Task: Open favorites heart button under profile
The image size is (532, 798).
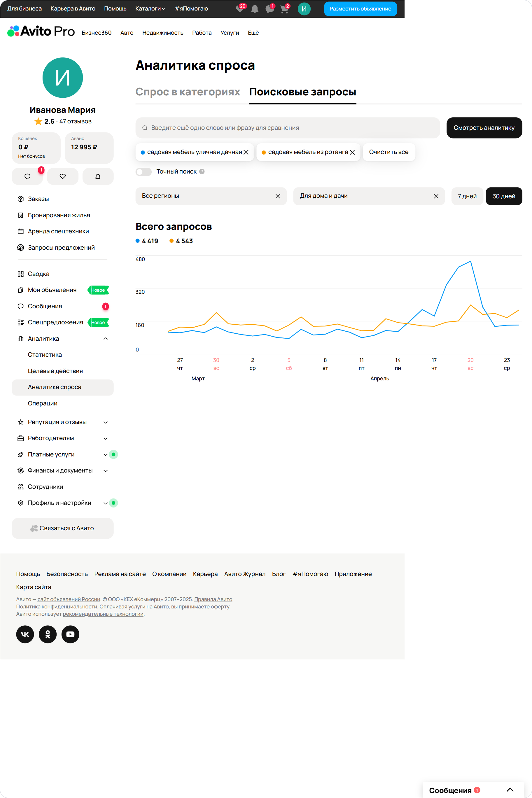Action: pyautogui.click(x=62, y=176)
